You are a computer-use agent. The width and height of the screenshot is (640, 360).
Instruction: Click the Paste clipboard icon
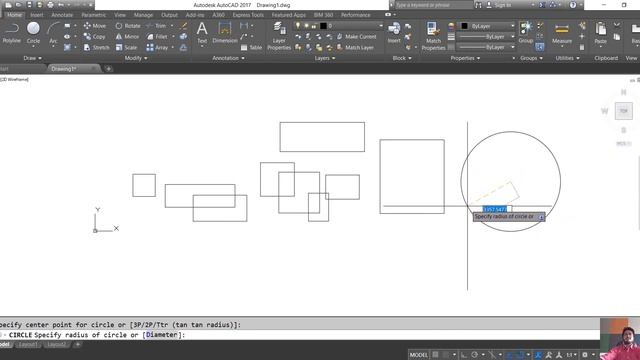(600, 33)
